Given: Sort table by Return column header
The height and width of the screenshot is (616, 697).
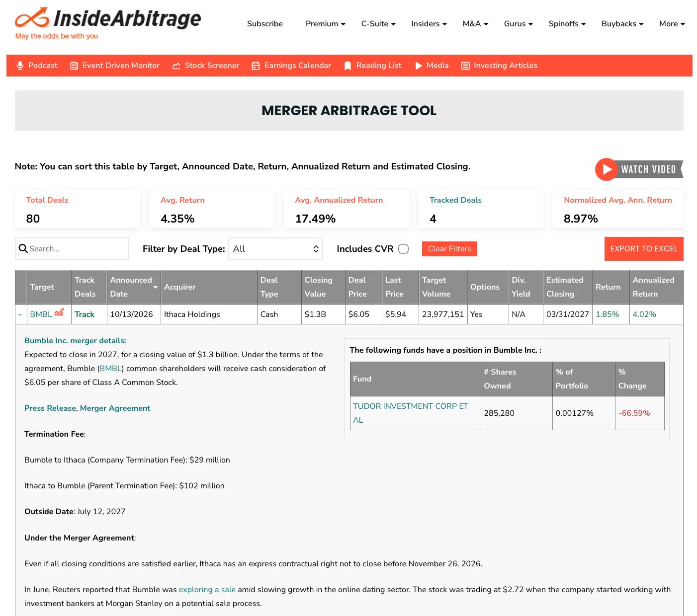Looking at the screenshot, I should (x=610, y=287).
